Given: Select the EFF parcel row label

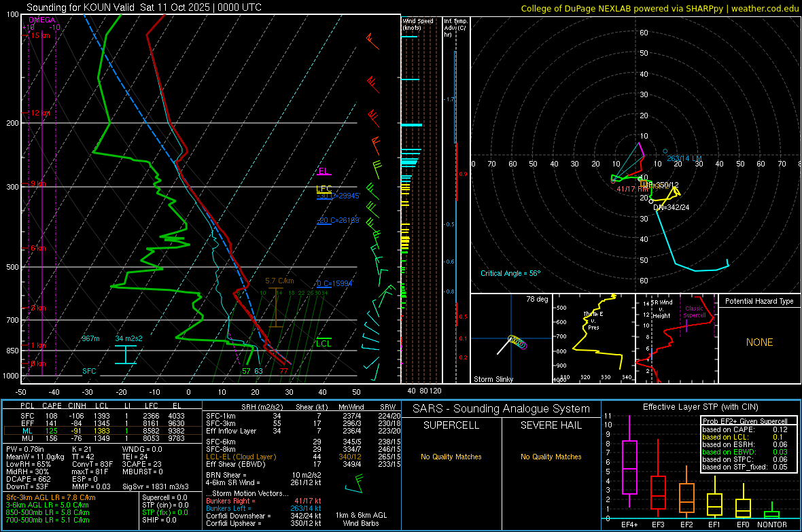Looking at the screenshot, I should 27,423.
